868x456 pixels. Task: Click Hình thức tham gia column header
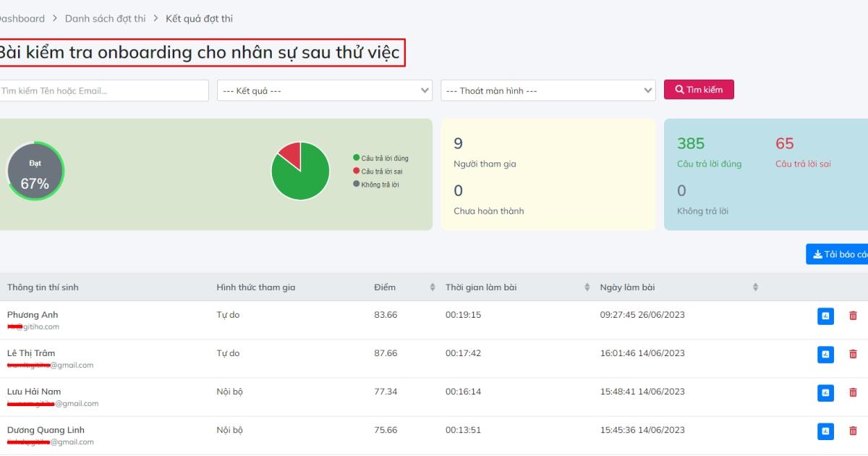[256, 287]
